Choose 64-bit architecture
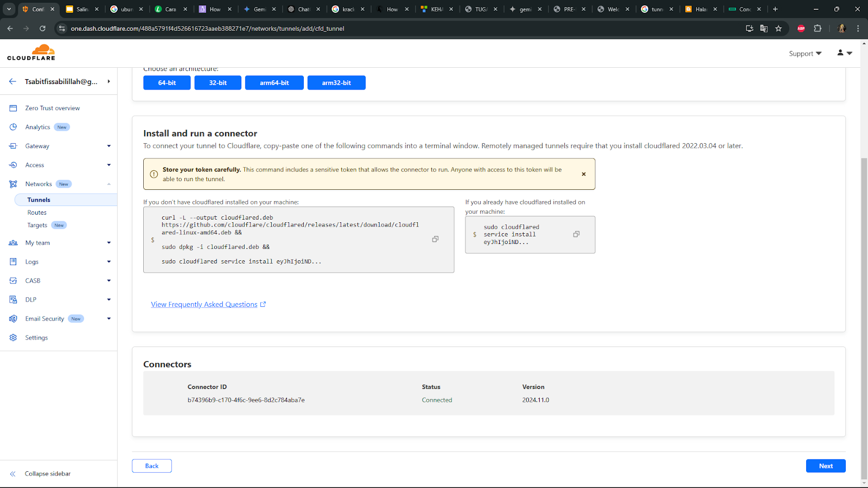This screenshot has width=868, height=488. click(x=167, y=83)
